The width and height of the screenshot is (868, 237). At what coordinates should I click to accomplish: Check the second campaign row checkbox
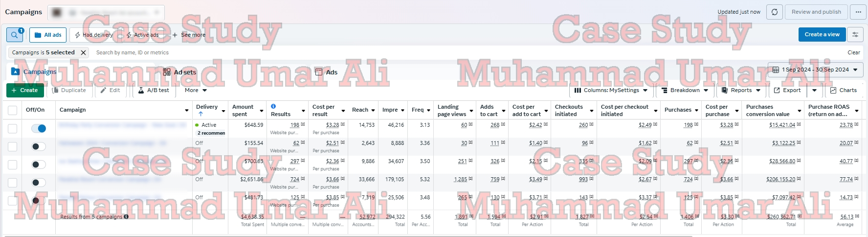(13, 146)
